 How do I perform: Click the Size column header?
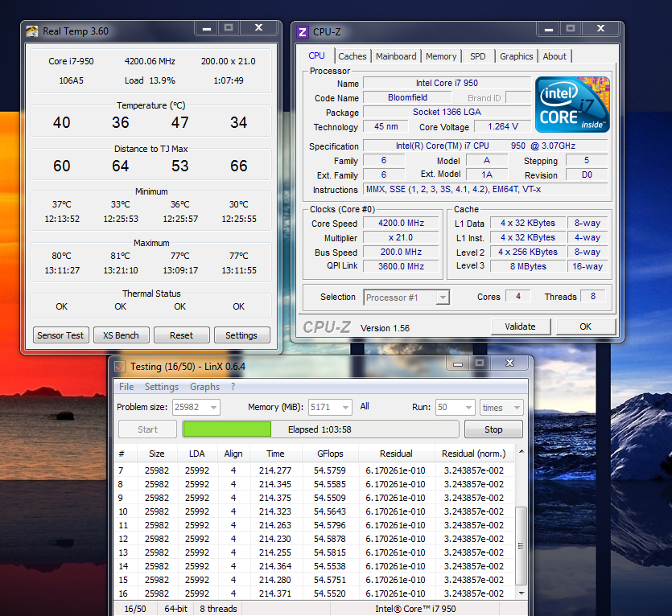(x=157, y=454)
